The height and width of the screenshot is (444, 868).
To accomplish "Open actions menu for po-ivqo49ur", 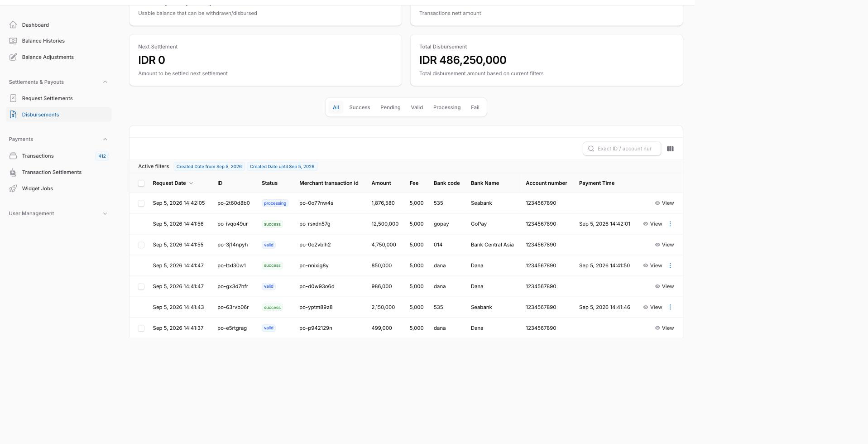I will (x=670, y=224).
